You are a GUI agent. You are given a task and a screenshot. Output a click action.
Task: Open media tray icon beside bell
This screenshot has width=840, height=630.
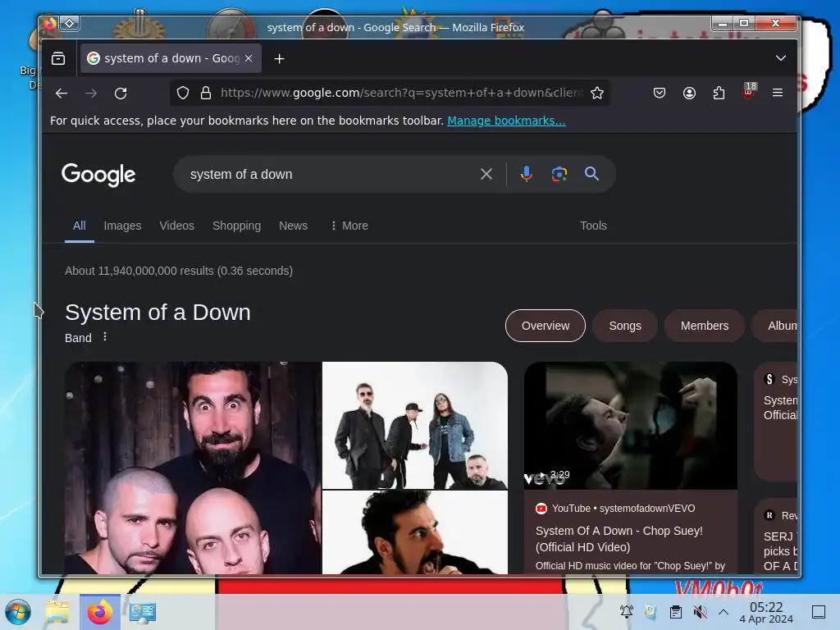[651, 612]
